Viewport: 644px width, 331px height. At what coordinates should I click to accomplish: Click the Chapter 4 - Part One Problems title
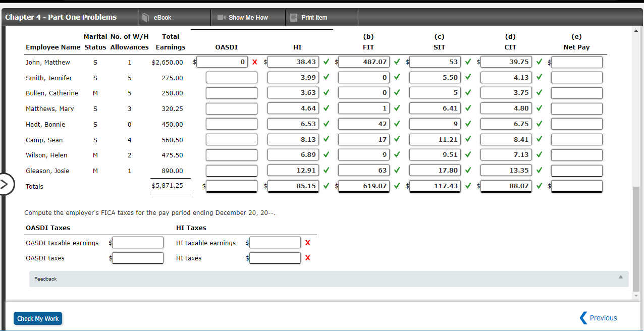click(61, 17)
